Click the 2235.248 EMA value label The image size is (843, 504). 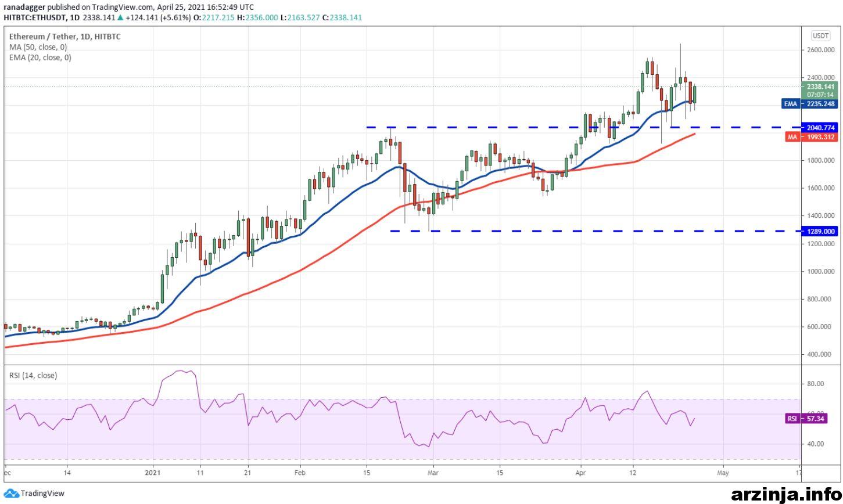(820, 104)
